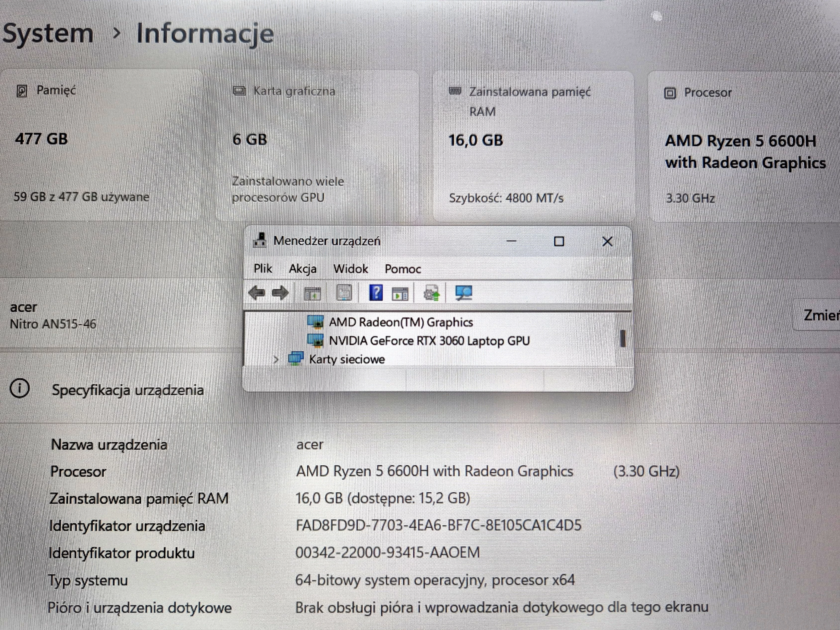Click the Device Manager vertical scrollbar thumb
The image size is (840, 630).
tap(623, 339)
